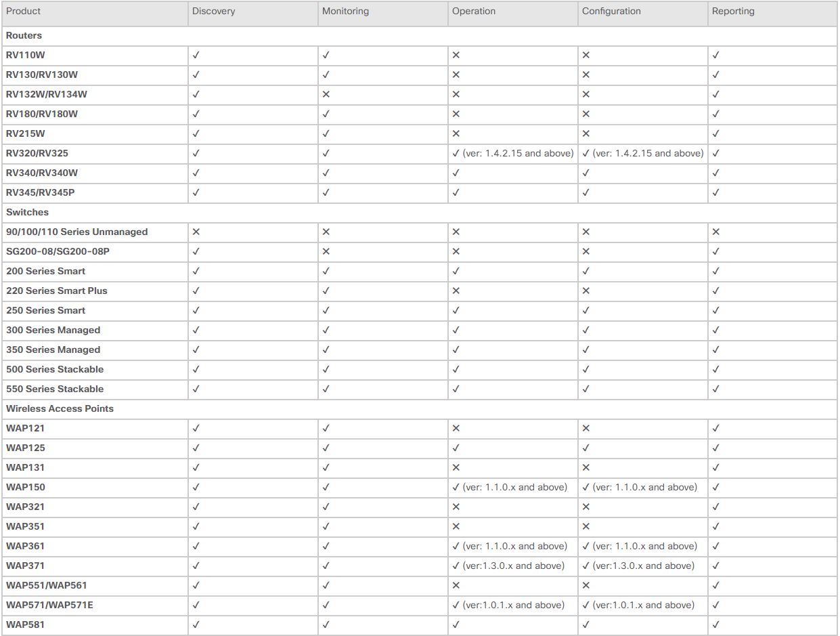Select the Wireless Access Points section heading

60,408
